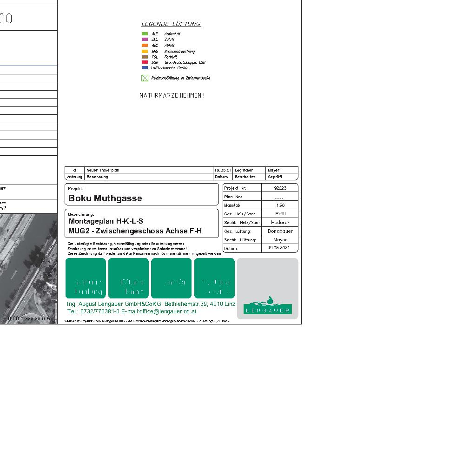Pick the orange ABL Abluft legend swatch
Screen dimensions: 476x476
coord(145,46)
